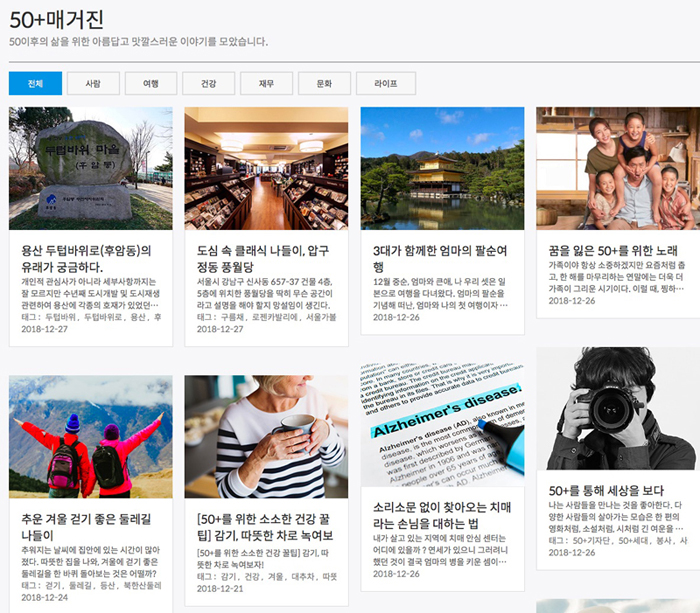Screen dimensions: 700x613
Task: Click the woman holding tea cup photo
Action: 266,436
